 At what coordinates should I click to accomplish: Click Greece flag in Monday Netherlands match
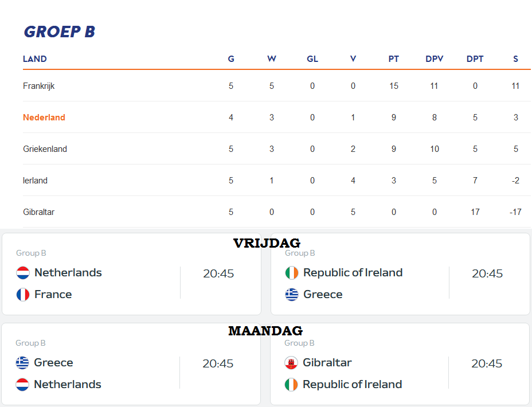(22, 362)
